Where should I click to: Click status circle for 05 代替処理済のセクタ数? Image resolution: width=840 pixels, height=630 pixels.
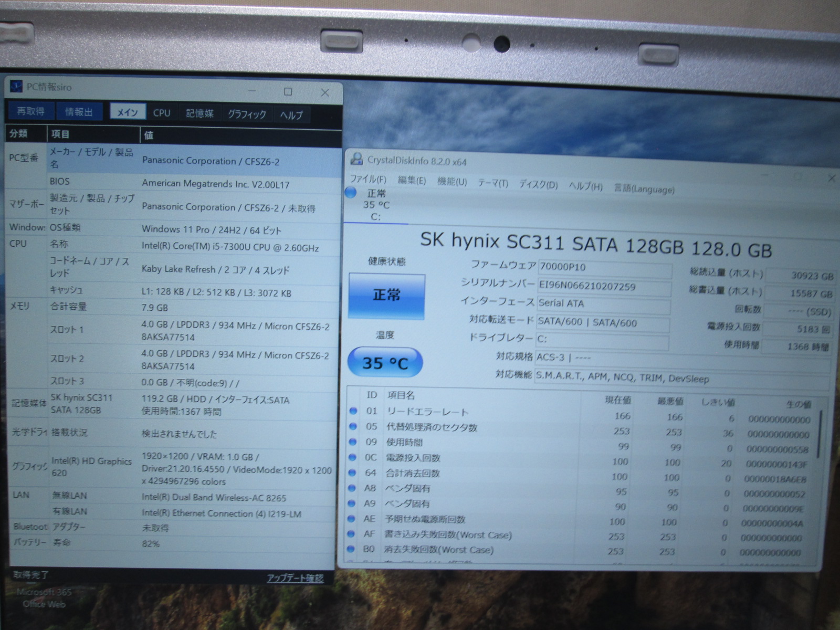point(353,426)
